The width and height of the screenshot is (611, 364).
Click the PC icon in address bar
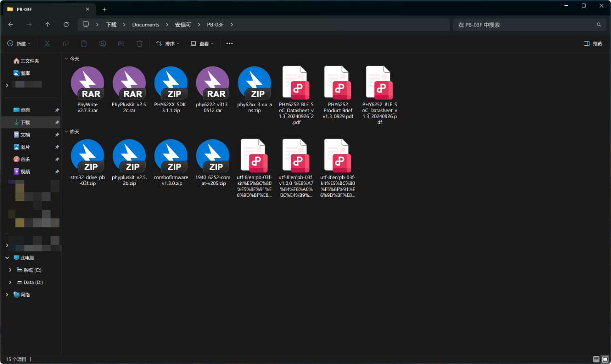(x=86, y=25)
